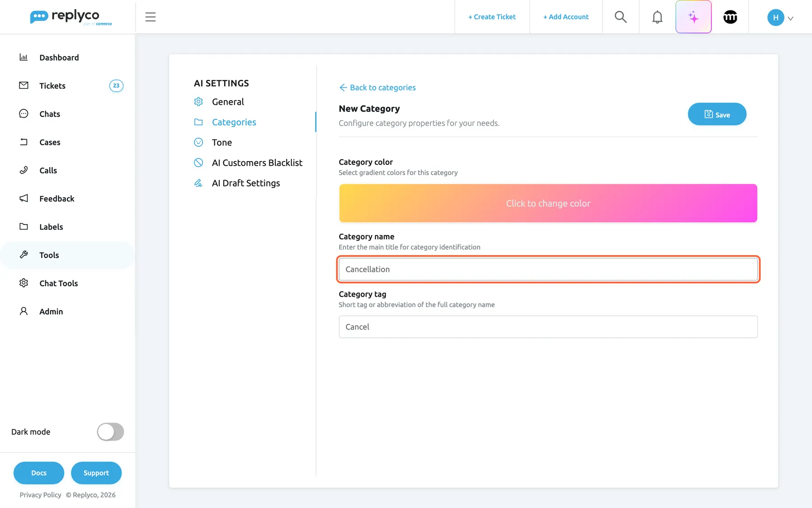The image size is (812, 508).
Task: Click gradient bar to change color
Action: coord(548,203)
